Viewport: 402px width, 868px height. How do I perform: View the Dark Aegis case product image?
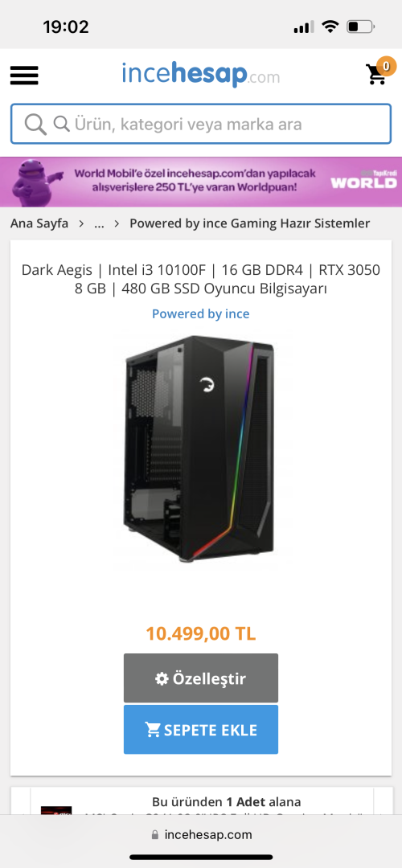201,448
